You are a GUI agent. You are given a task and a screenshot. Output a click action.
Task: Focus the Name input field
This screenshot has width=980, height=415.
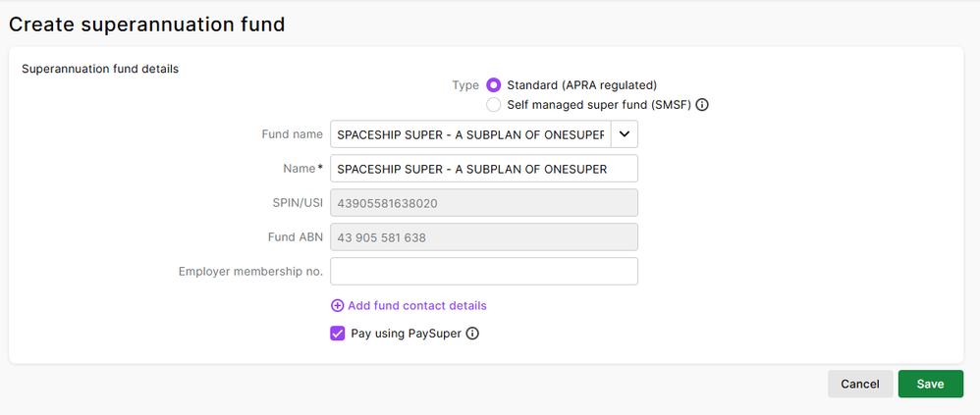pyautogui.click(x=484, y=169)
